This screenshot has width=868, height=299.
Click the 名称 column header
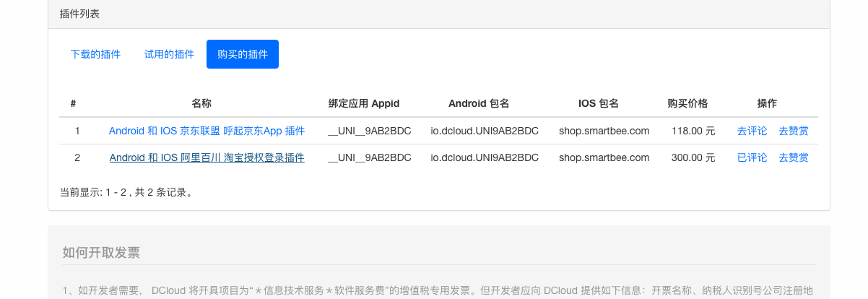click(x=201, y=103)
